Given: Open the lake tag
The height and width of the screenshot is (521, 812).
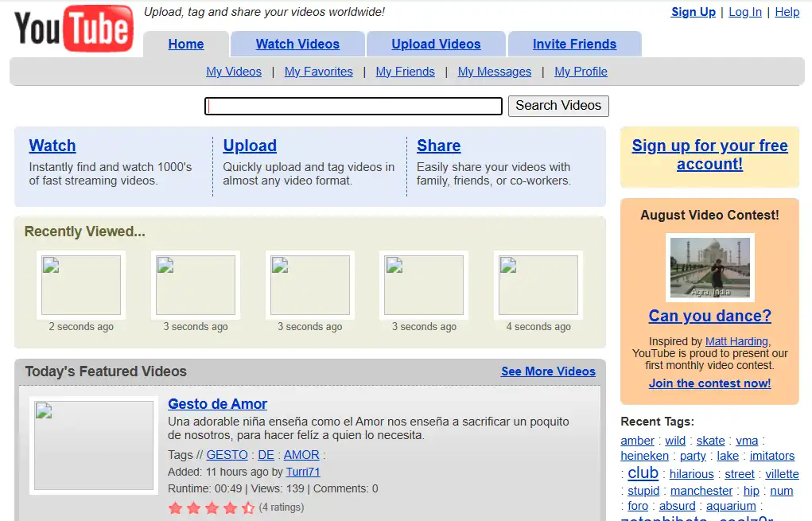Looking at the screenshot, I should point(728,456).
